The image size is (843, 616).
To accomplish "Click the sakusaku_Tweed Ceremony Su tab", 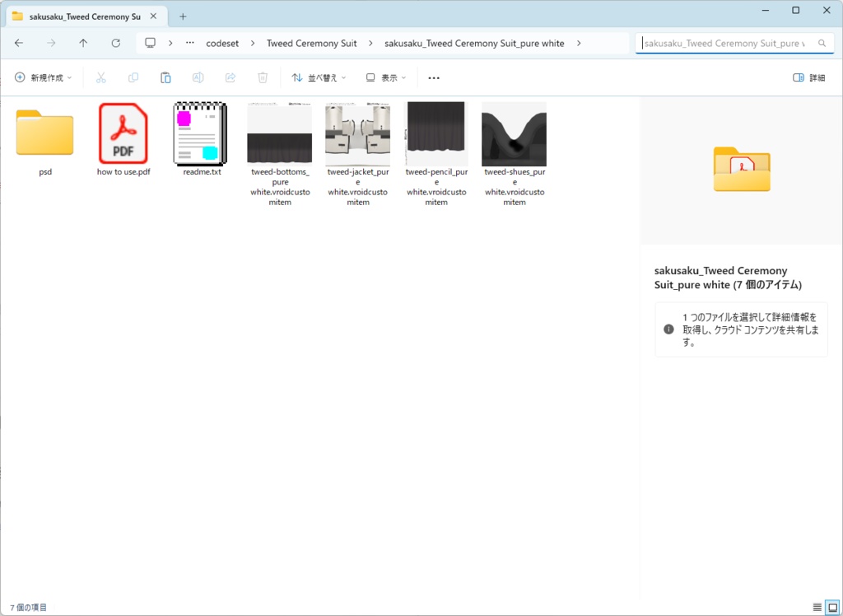I will pyautogui.click(x=83, y=16).
